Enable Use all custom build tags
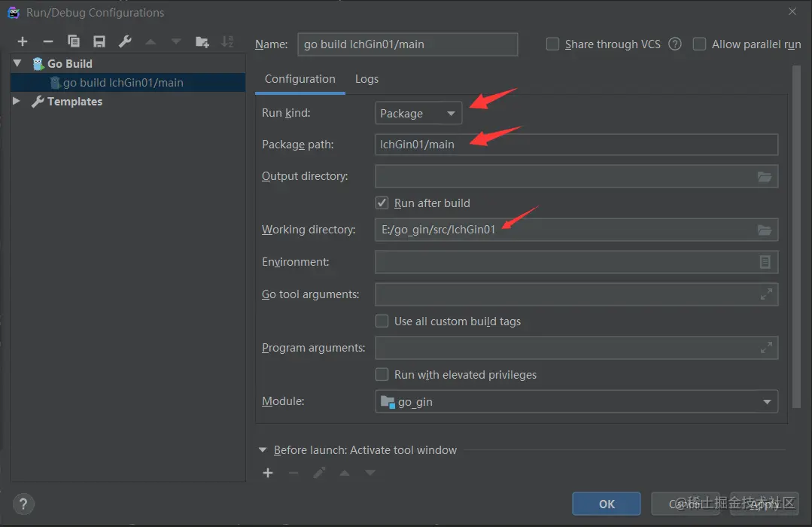The height and width of the screenshot is (527, 812). [382, 321]
